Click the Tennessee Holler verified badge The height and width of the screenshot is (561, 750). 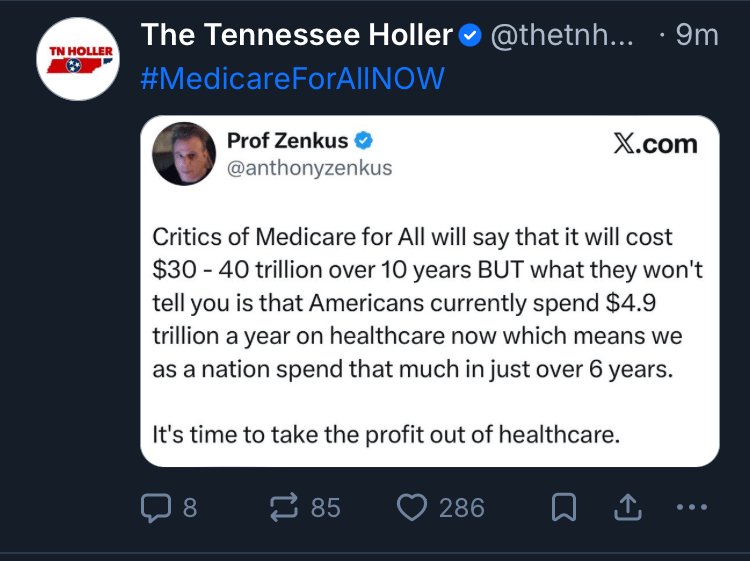pyautogui.click(x=470, y=37)
